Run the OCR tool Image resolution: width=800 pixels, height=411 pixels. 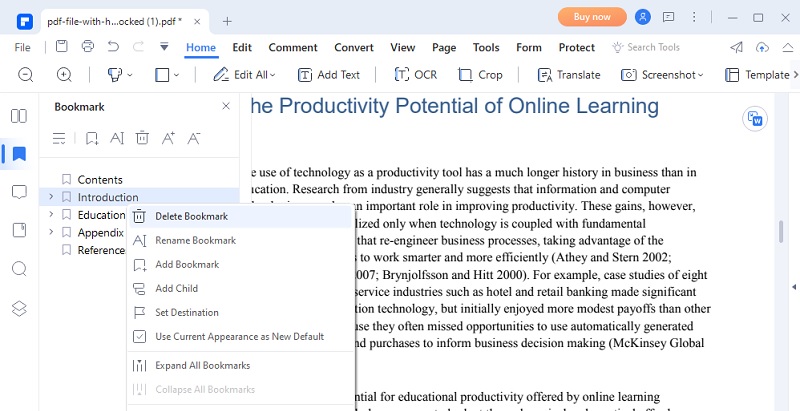coord(416,75)
